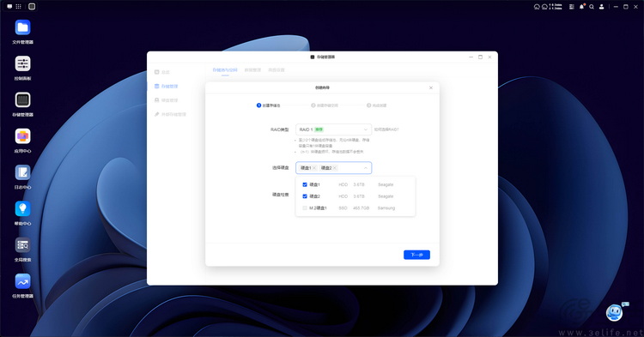Click the storage manager taskbar icon at top-left
The image size is (644, 337).
pyautogui.click(x=32, y=7)
